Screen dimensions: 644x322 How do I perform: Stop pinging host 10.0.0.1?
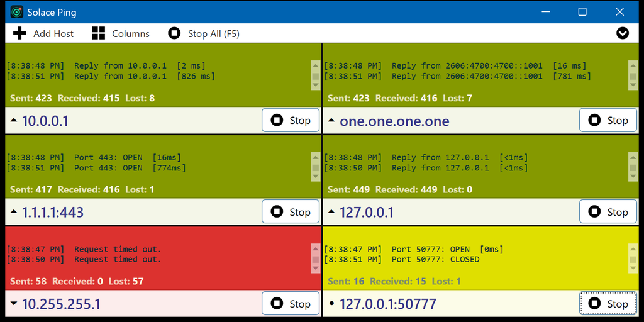291,120
